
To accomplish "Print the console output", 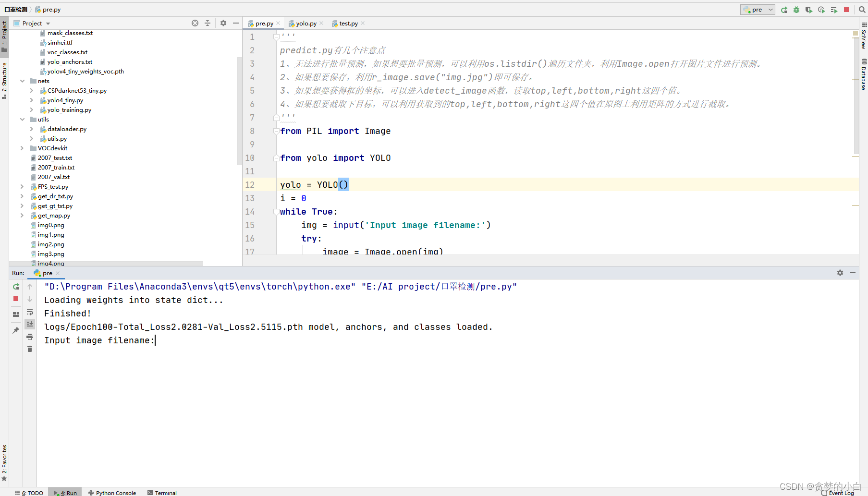I will [30, 337].
